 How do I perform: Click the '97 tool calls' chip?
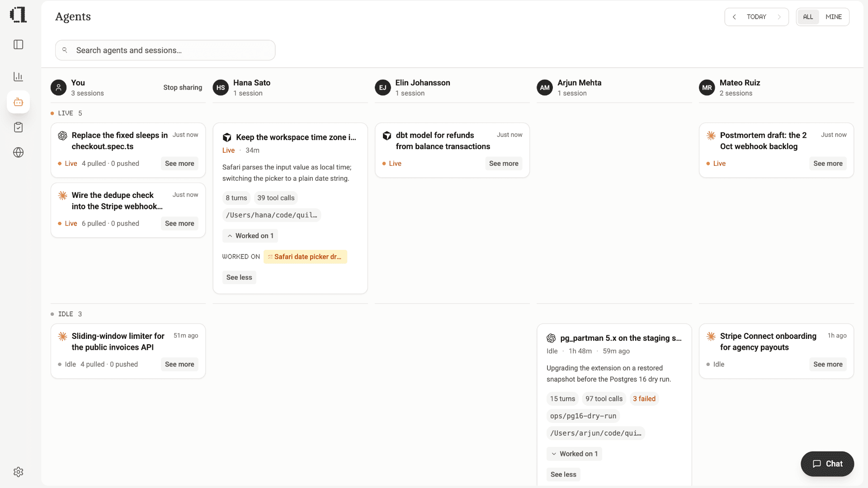[x=604, y=399]
